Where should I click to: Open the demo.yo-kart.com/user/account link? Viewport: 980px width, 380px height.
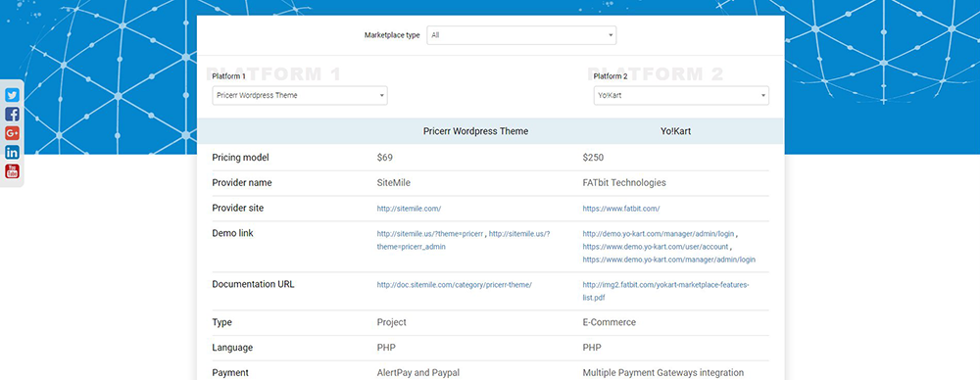[x=657, y=247]
